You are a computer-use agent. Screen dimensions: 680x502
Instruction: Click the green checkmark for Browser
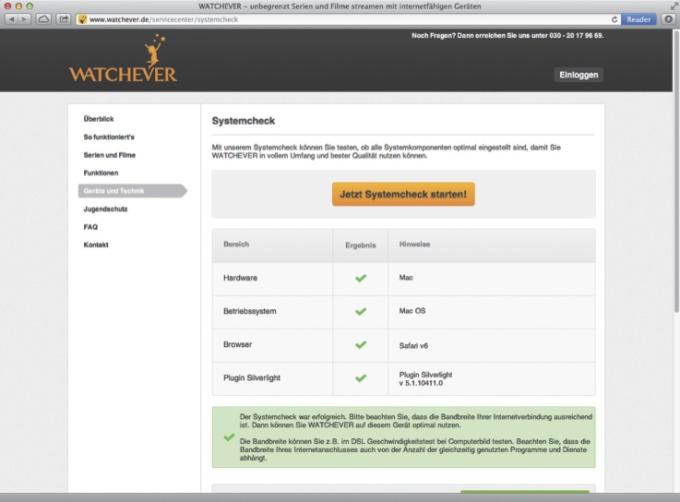pyautogui.click(x=360, y=345)
